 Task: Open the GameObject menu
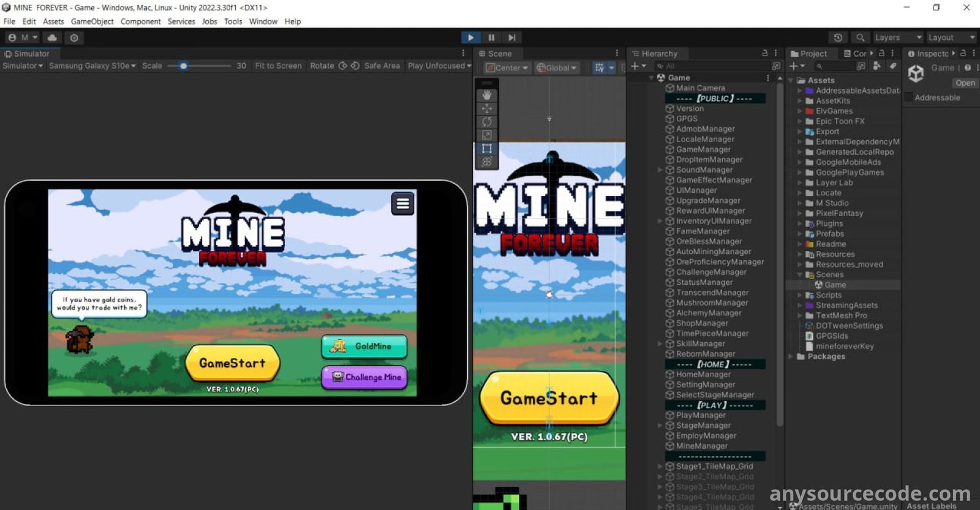click(x=92, y=21)
